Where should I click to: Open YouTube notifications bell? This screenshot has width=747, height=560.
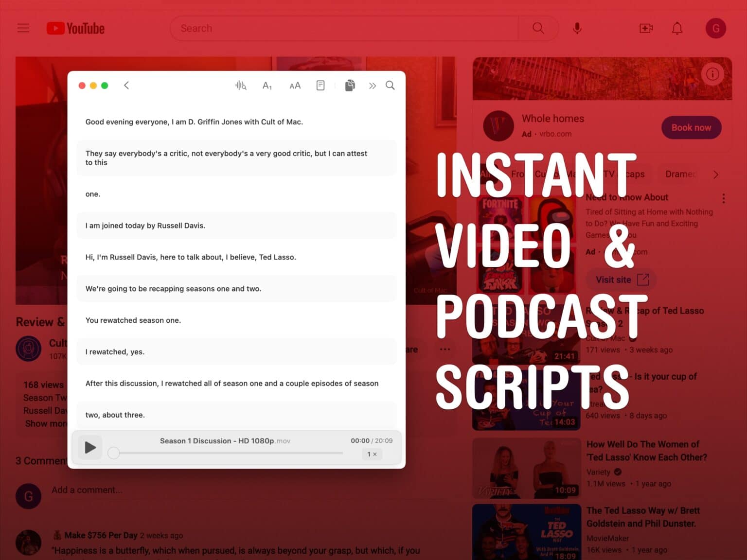pyautogui.click(x=677, y=28)
